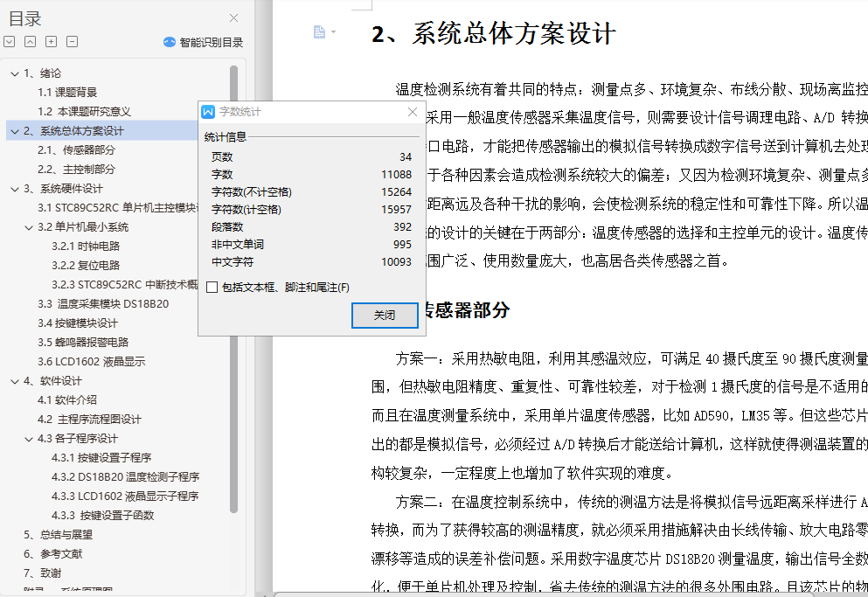Click 段落数 value 392
The image size is (868, 597).
pyautogui.click(x=402, y=227)
